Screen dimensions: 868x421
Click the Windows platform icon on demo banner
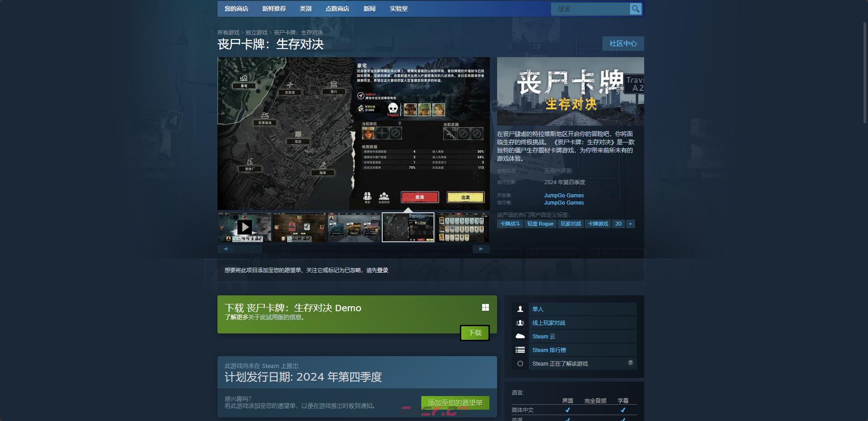pos(485,308)
